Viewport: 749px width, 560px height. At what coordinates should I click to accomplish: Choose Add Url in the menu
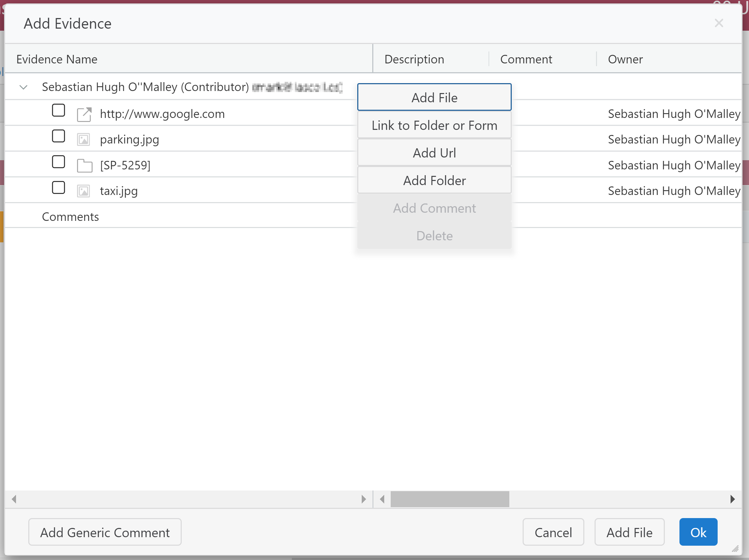point(434,153)
